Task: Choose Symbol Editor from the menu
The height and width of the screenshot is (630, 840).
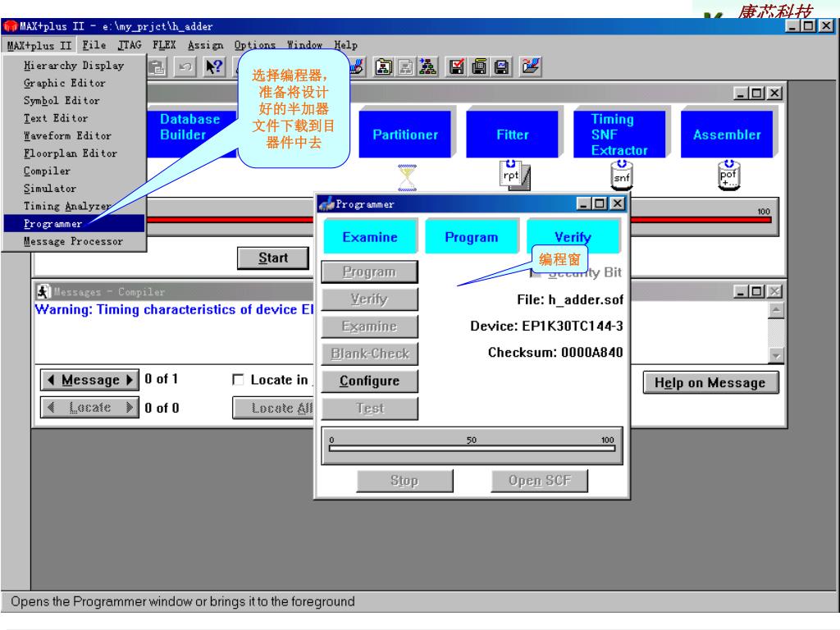Action: click(x=74, y=101)
